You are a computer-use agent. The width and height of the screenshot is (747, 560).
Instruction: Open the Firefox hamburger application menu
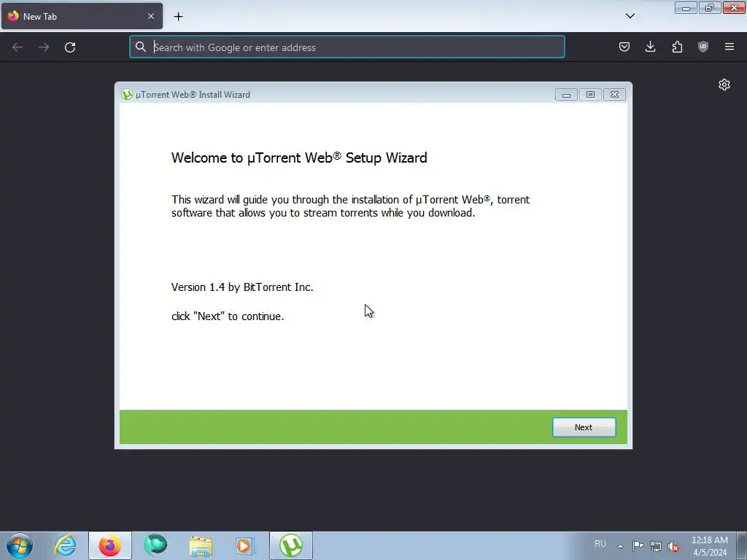[x=729, y=47]
